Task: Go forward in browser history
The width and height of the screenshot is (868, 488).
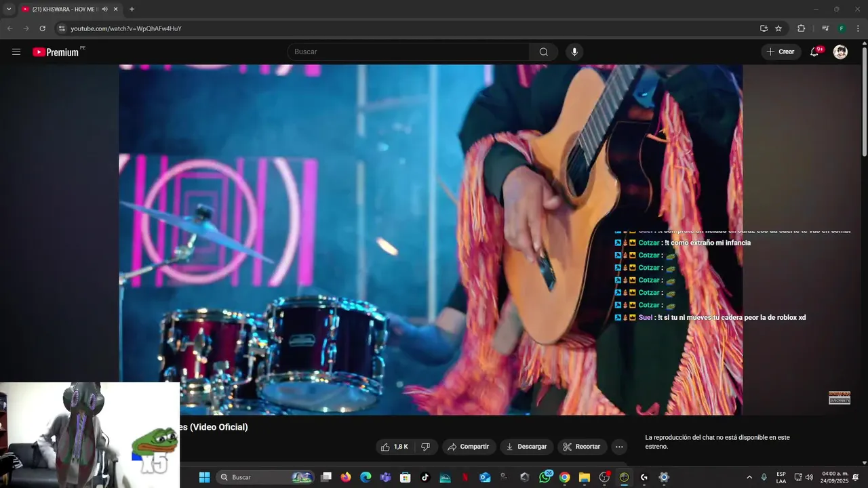Action: click(26, 28)
